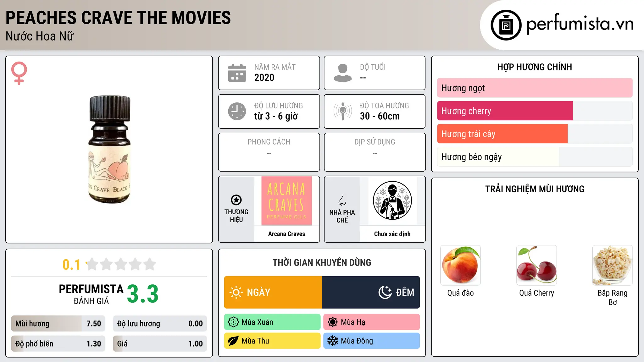Viewport: 644px width, 362px height.
Task: Click the perfumista.vn bottle logo icon
Action: [x=506, y=25]
